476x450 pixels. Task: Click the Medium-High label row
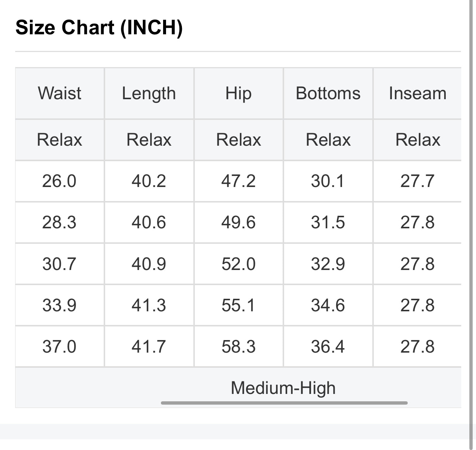(283, 388)
